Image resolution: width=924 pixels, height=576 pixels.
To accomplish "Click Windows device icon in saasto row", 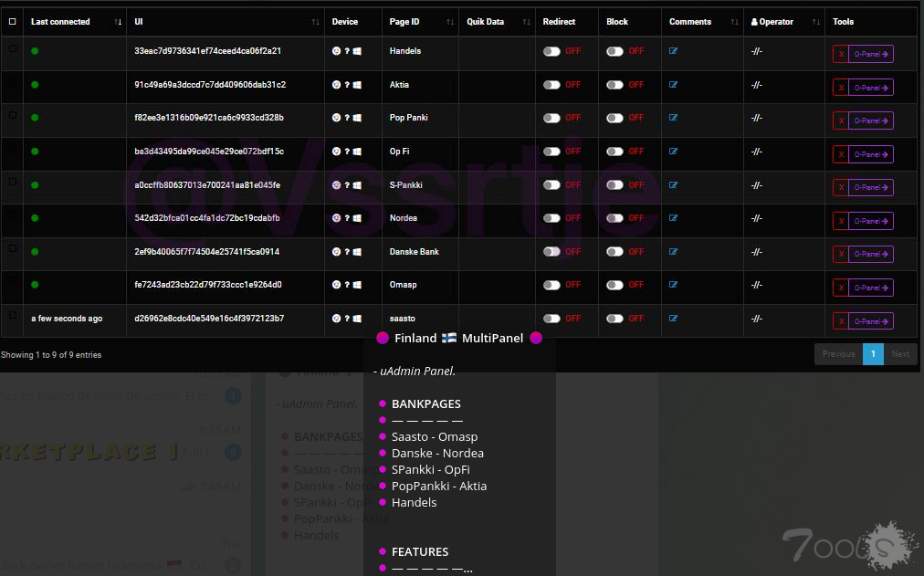I will pos(357,319).
